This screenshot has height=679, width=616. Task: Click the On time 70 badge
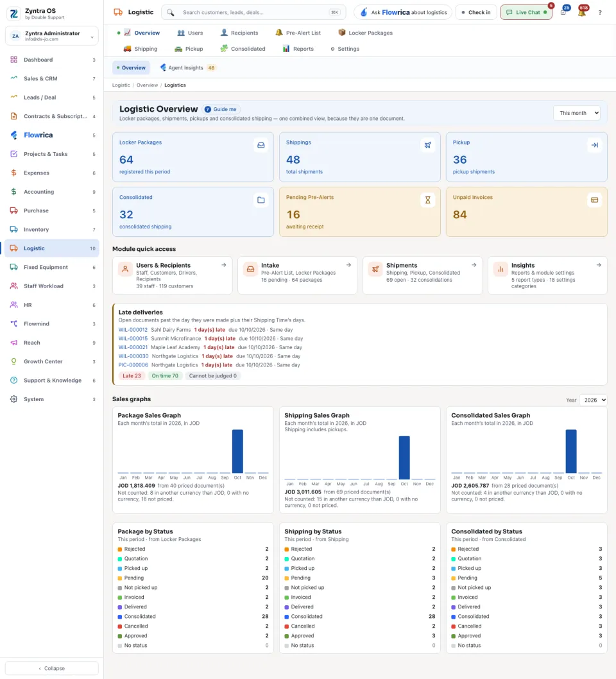[x=165, y=376]
